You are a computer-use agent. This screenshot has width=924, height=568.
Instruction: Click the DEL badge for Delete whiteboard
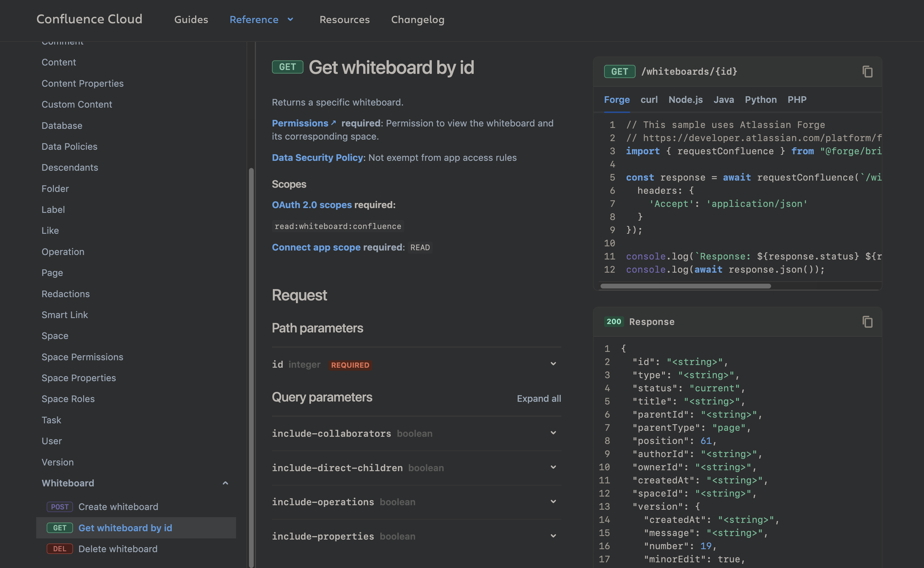point(59,549)
